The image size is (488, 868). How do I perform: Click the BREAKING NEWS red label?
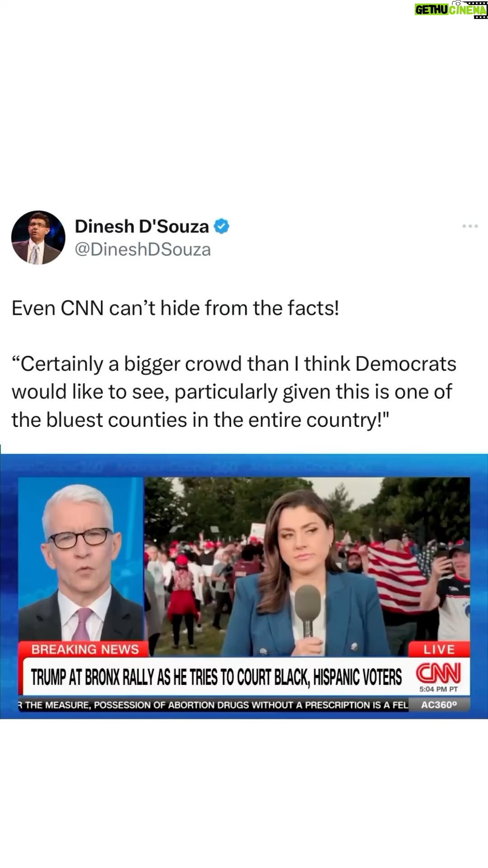click(x=84, y=649)
